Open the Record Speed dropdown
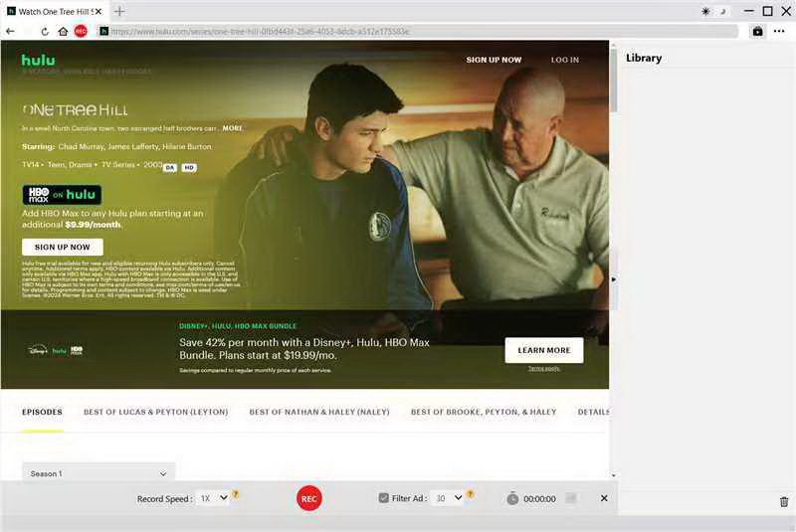796x532 pixels. coord(213,498)
